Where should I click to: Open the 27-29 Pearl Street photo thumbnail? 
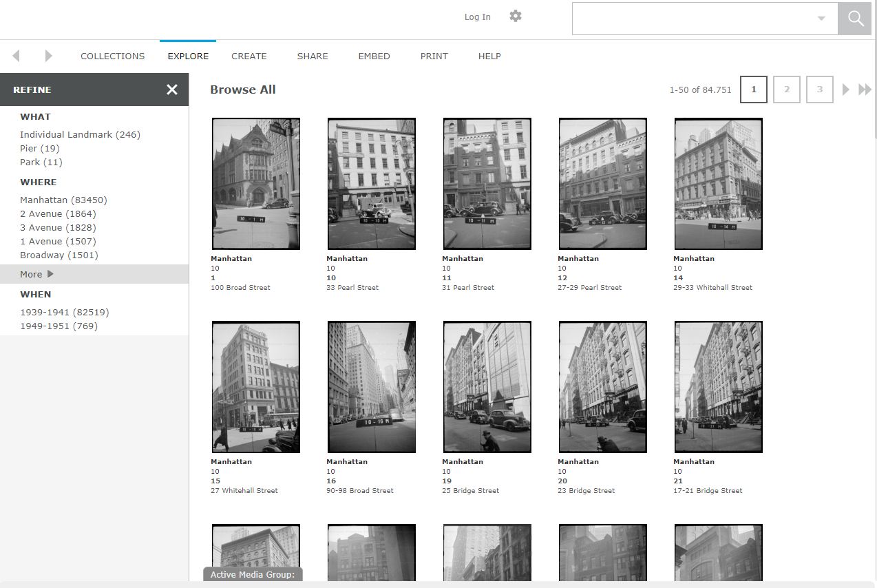pos(603,184)
